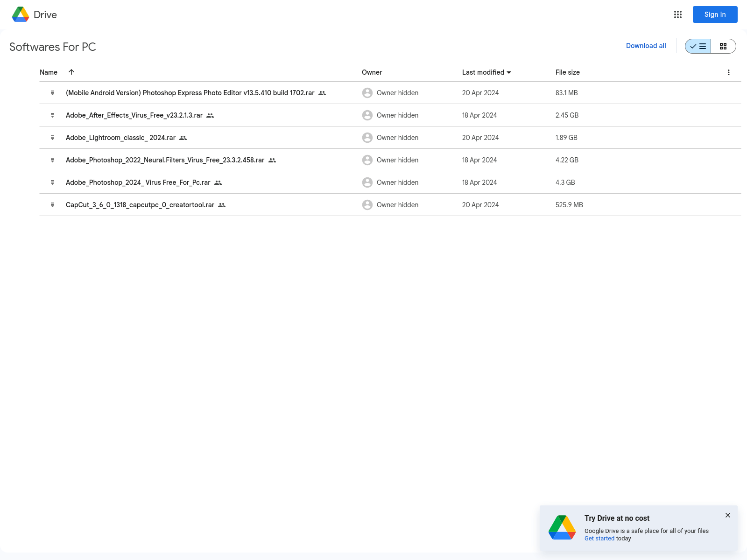This screenshot has height=560, width=747.
Task: Click shared icon beside Adobe_Photoshop_2022 file
Action: [272, 160]
